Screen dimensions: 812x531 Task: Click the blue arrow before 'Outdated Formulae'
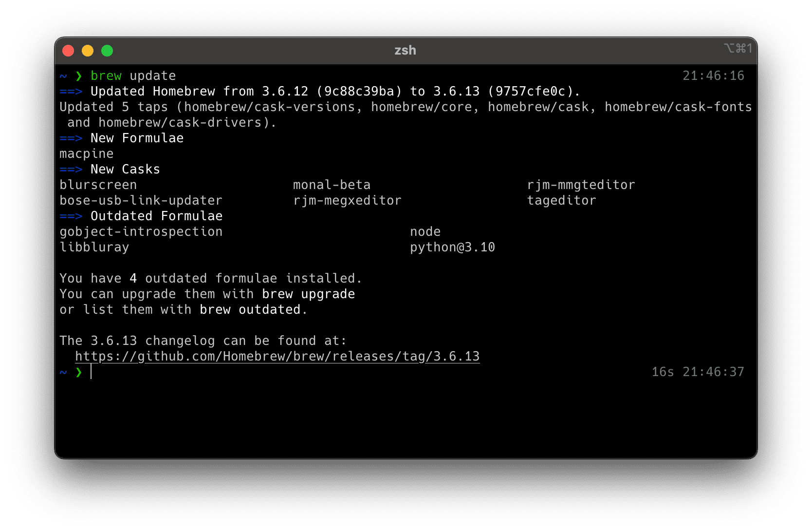(x=71, y=216)
